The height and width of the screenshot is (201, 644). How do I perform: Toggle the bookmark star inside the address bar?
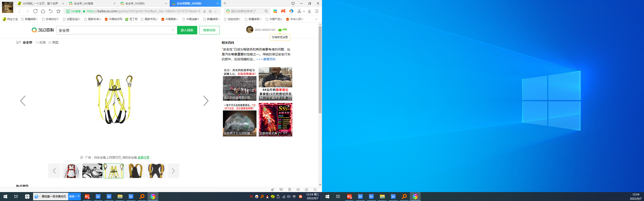(x=210, y=11)
